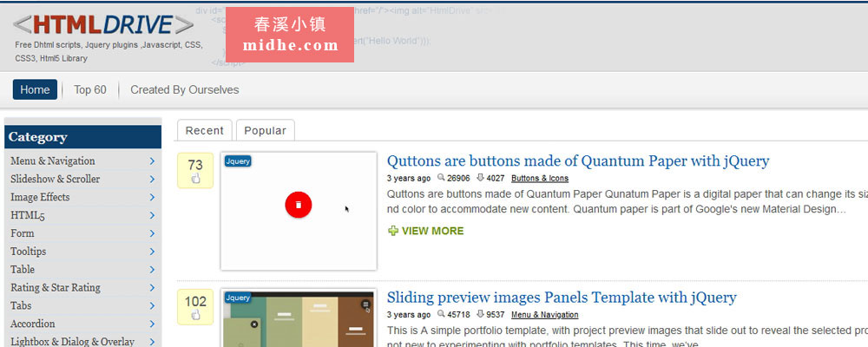
Task: Open Quttons are buttons article title
Action: click(578, 161)
